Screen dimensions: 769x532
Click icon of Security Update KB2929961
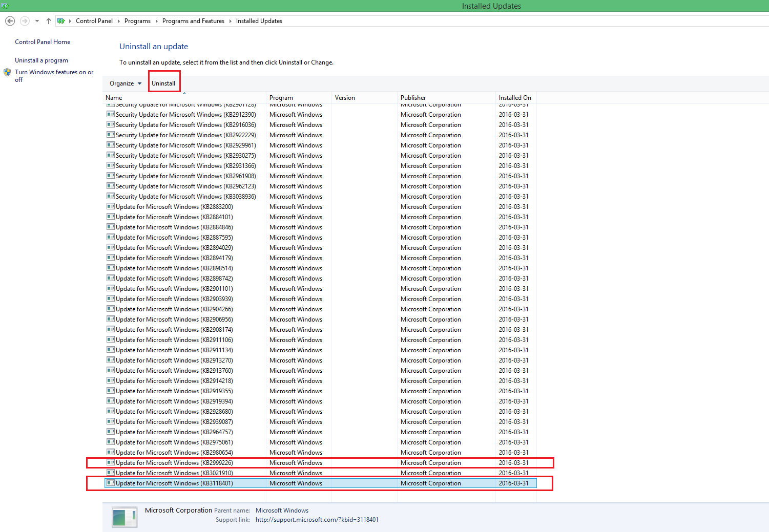110,145
